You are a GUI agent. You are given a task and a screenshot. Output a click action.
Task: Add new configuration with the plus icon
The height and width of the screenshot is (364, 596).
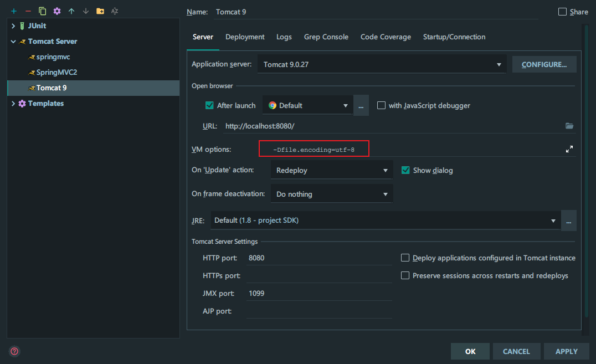[x=14, y=11]
